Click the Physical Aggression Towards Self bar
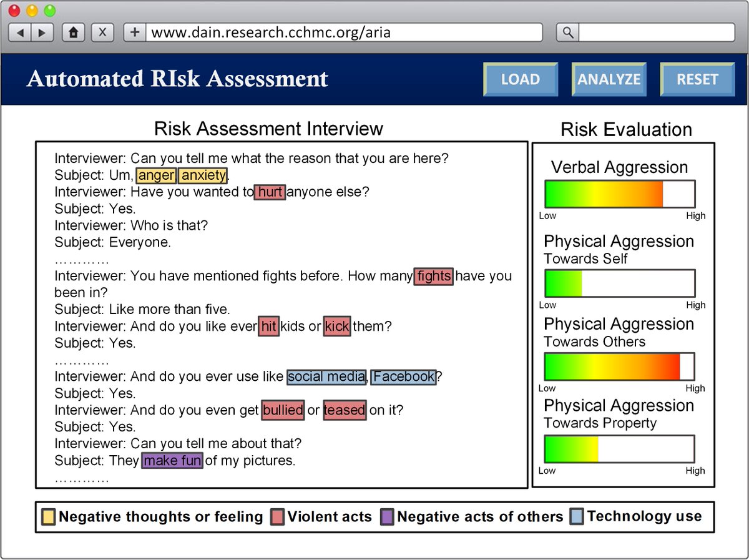 tap(620, 283)
